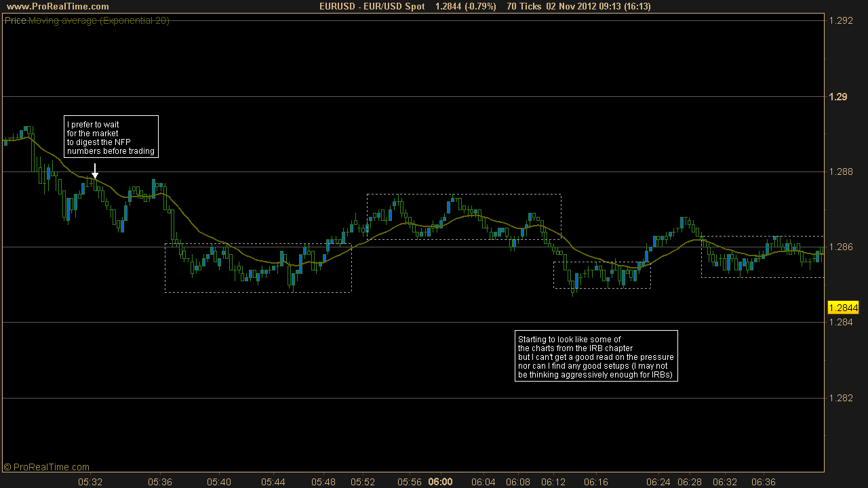Click the 05:44 time axis label
The height and width of the screenshot is (488, 868).
tap(273, 482)
